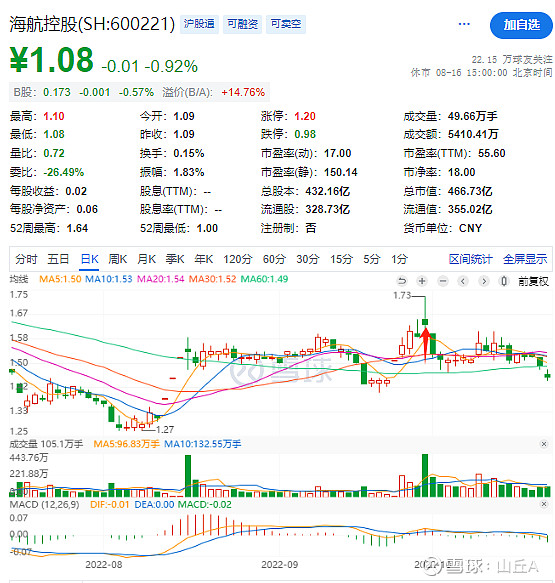
Task: Click the stock title 海航控股(SH:600221)
Action: (x=92, y=25)
